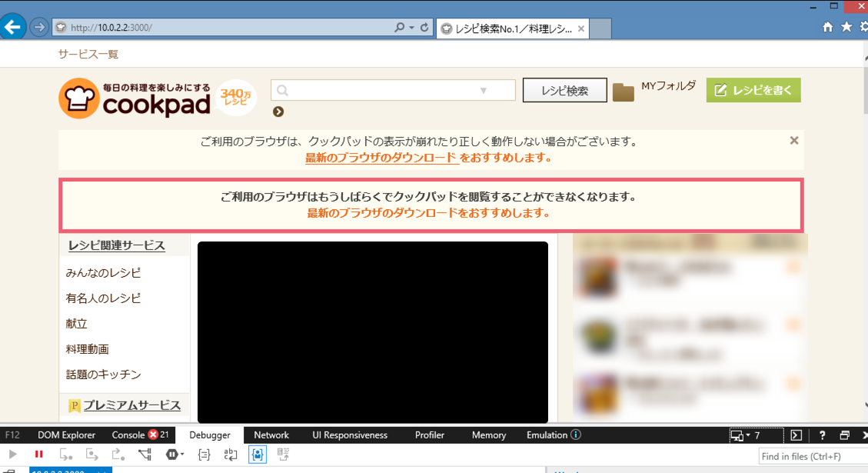Open the browser Home icon
This screenshot has width=868, height=473.
827,27
